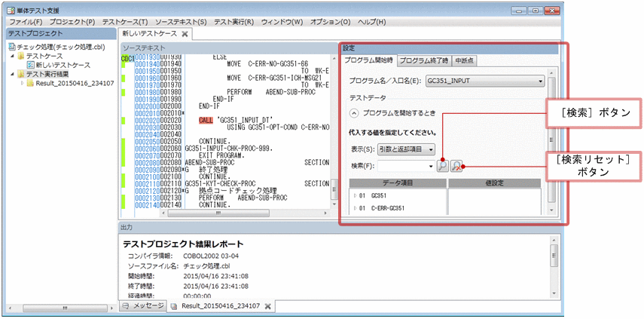The image size is (644, 319).
Task: Click the PERFORM ABEND-SUB-PROC line at 002130
Action: click(x=243, y=198)
